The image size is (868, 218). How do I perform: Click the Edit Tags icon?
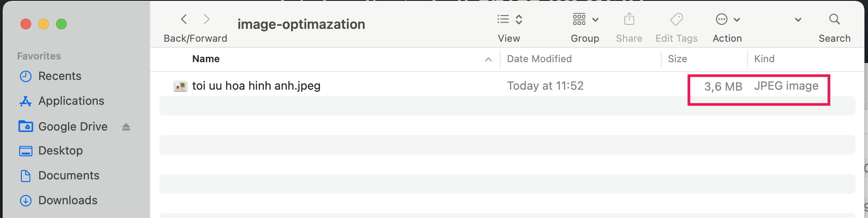point(676,19)
